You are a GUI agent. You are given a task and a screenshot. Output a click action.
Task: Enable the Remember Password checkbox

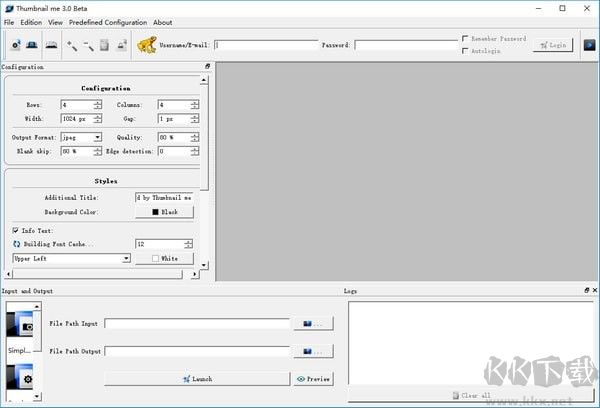(465, 39)
